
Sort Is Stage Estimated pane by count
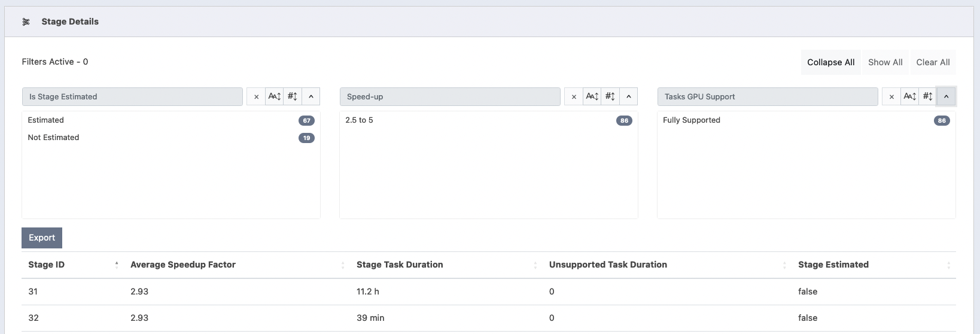point(293,96)
